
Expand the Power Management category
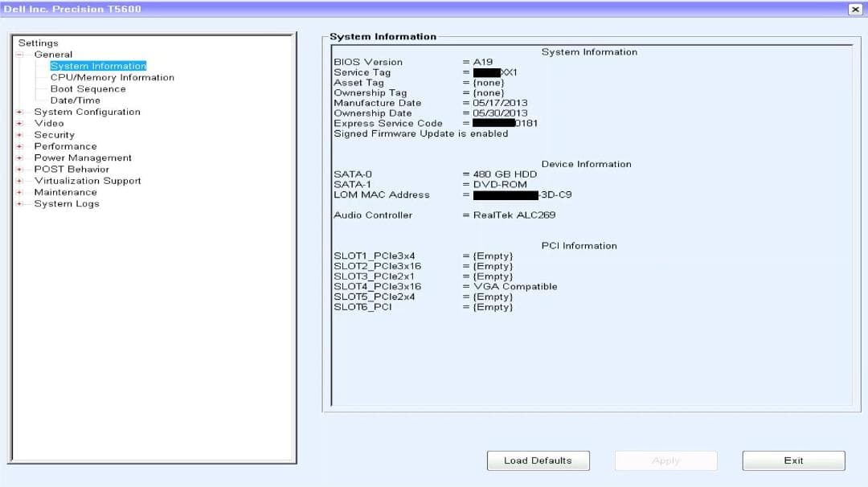[21, 158]
